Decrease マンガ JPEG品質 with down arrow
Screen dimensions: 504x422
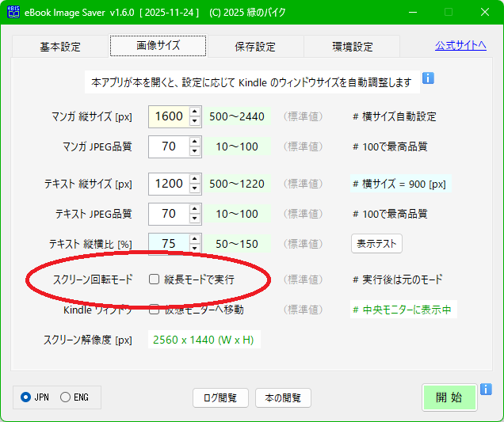coord(195,151)
